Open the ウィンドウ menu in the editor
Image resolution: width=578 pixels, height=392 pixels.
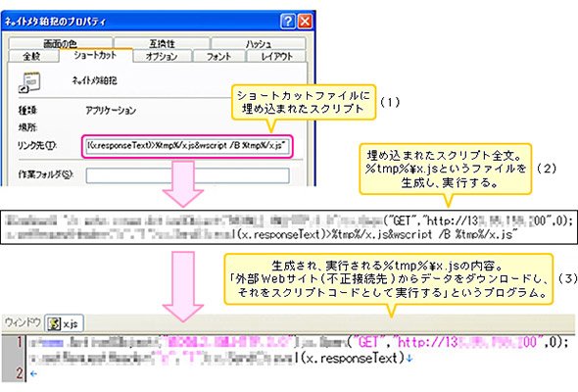coord(23,322)
